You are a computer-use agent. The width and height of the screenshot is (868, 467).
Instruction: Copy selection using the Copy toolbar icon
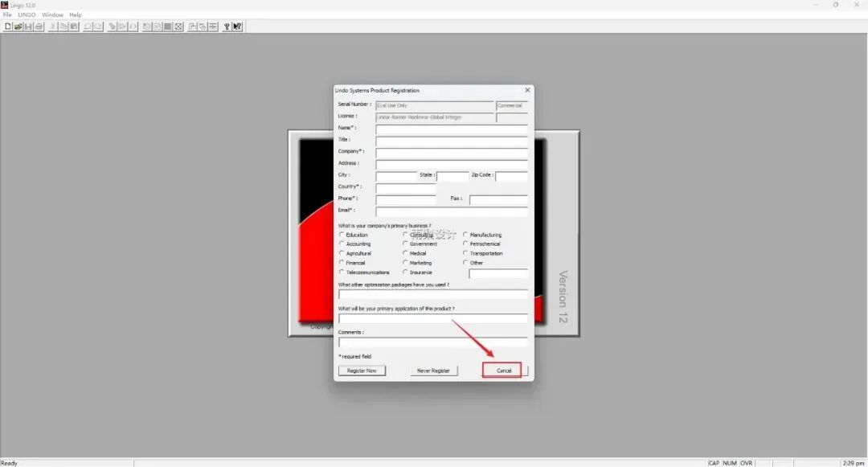(x=63, y=26)
